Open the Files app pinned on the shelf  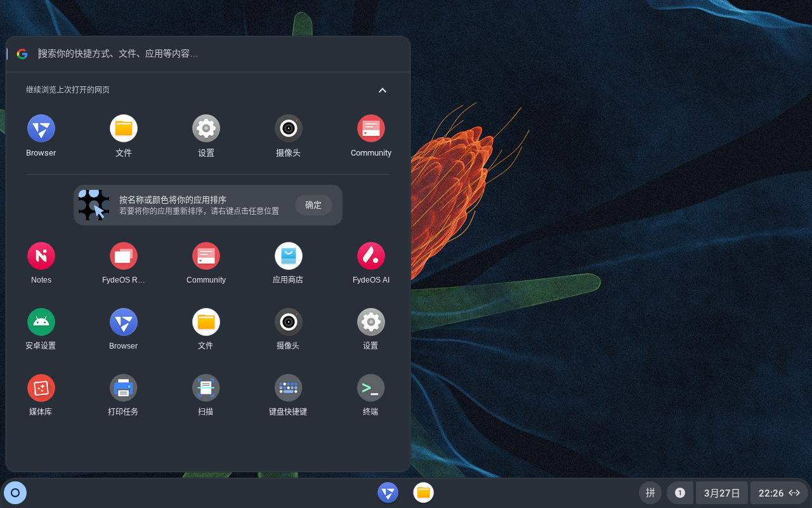tap(423, 493)
